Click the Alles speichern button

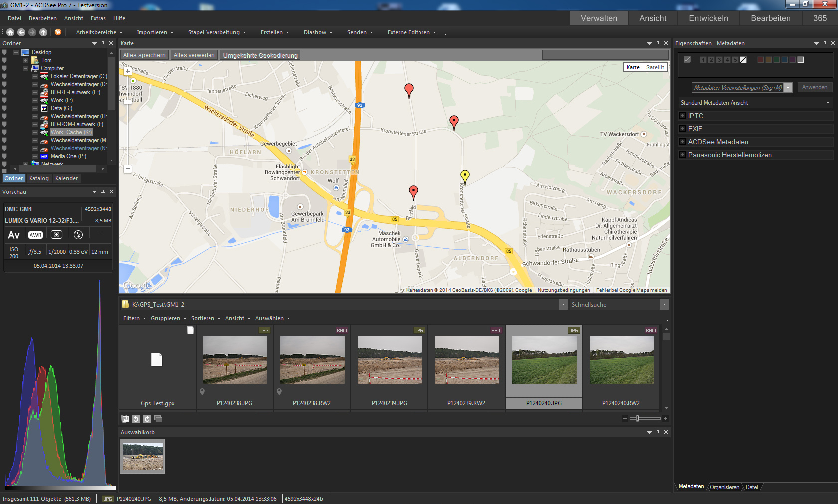point(144,55)
